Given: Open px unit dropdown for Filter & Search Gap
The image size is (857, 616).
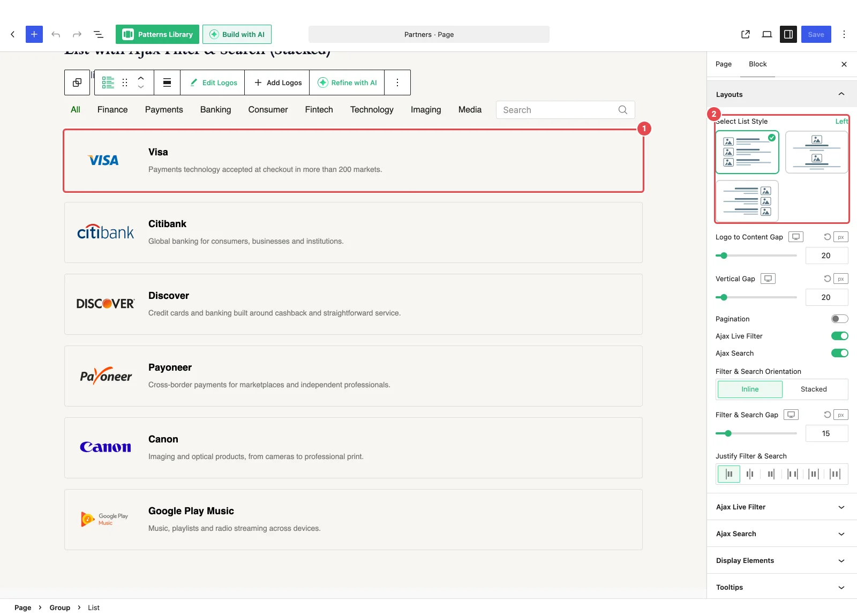Looking at the screenshot, I should coord(841,415).
